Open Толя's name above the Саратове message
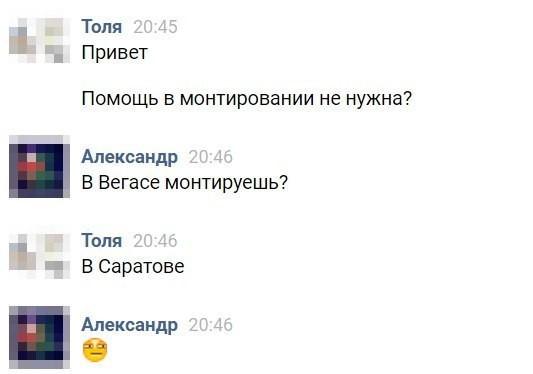 click(x=102, y=241)
